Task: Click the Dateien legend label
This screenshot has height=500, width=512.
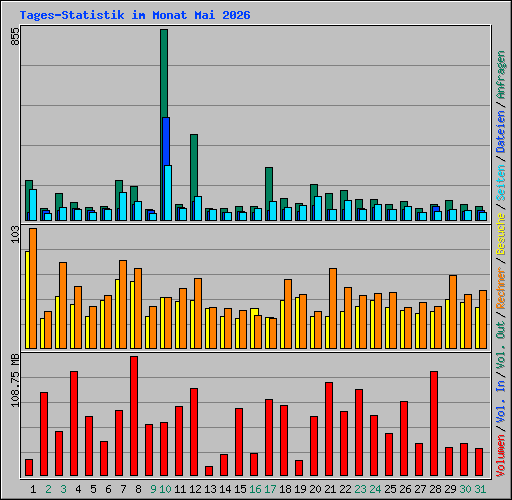Action: 501,132
